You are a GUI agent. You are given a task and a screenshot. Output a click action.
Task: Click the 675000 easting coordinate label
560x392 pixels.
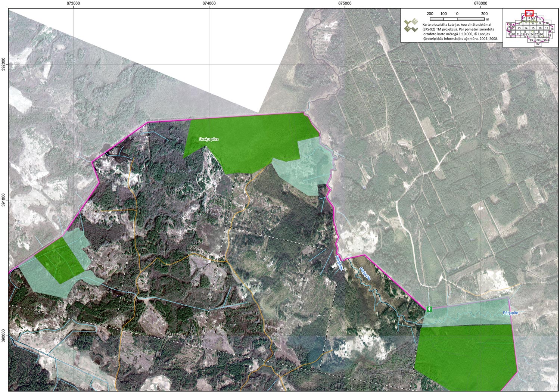tap(345, 4)
